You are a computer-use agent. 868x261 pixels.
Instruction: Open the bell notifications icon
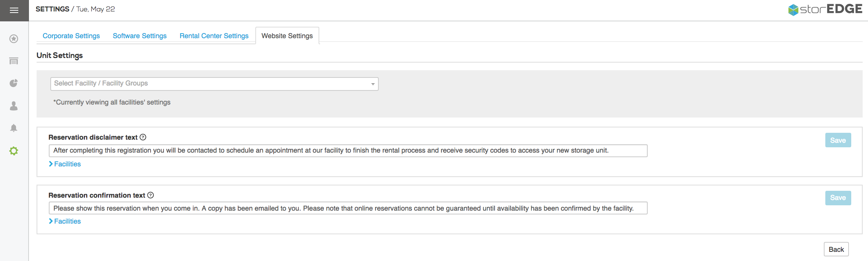pyautogui.click(x=14, y=128)
